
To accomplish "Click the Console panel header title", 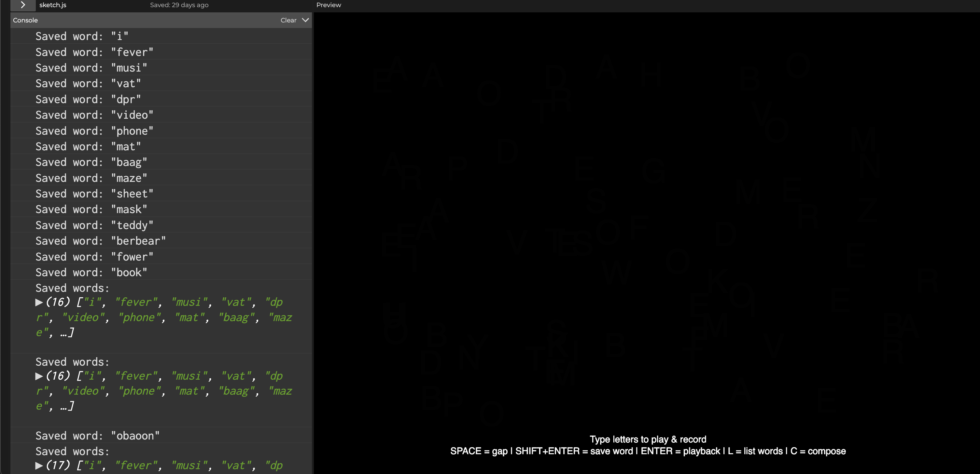I will 25,20.
